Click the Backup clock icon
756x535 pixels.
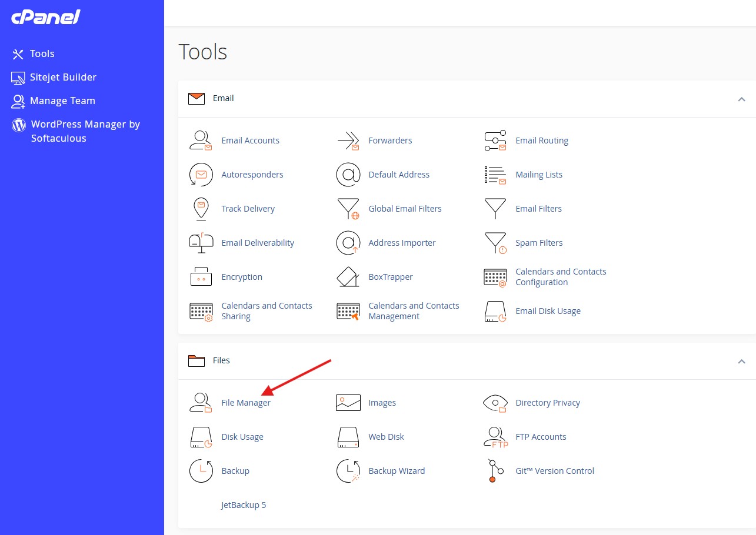pos(201,471)
